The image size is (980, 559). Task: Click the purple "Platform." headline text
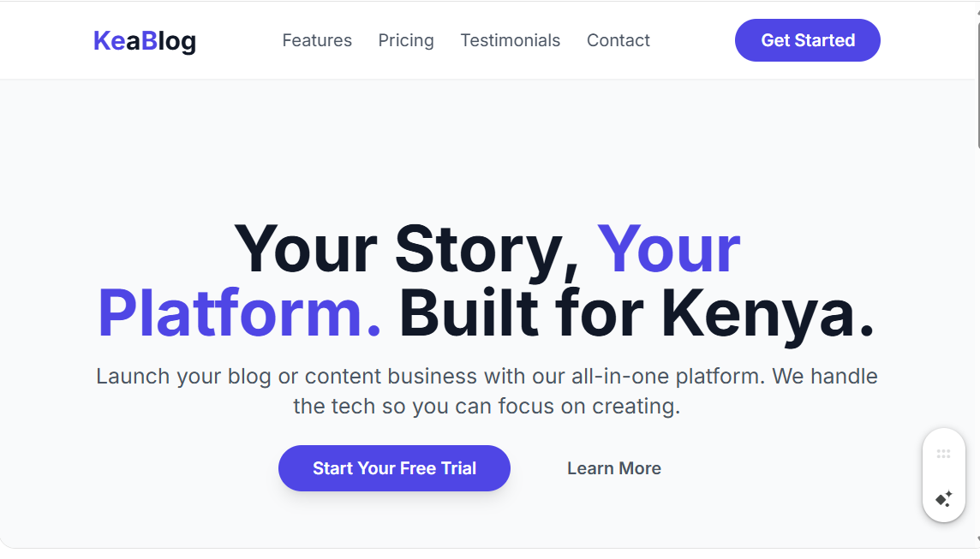[240, 315]
